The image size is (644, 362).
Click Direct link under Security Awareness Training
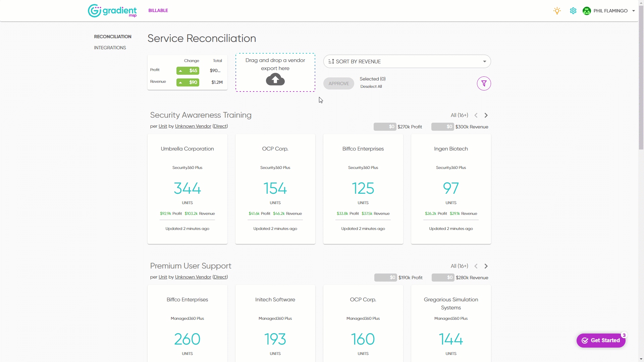pos(220,126)
